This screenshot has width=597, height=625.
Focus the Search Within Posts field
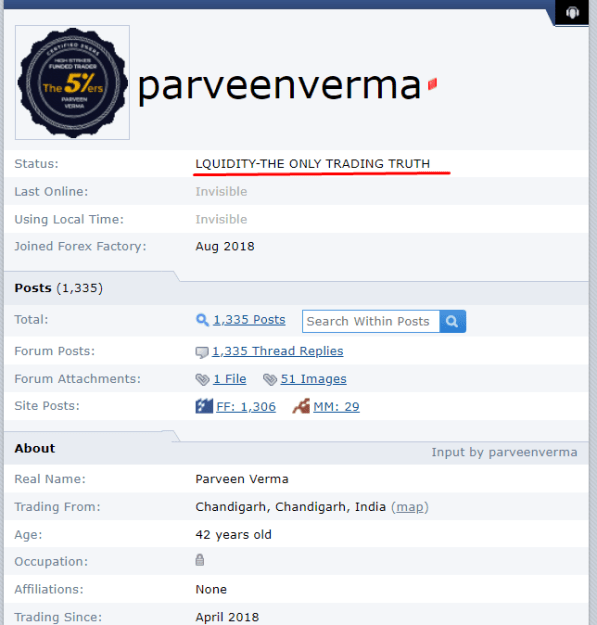371,321
